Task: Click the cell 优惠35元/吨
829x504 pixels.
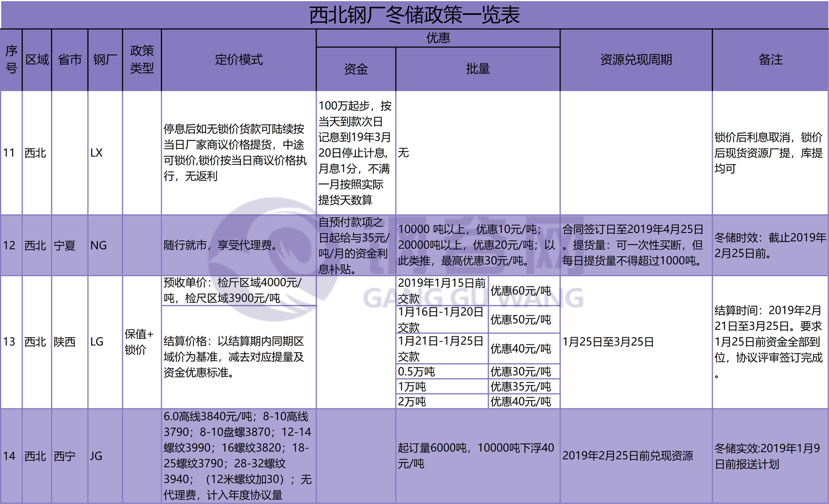Action: (x=524, y=386)
